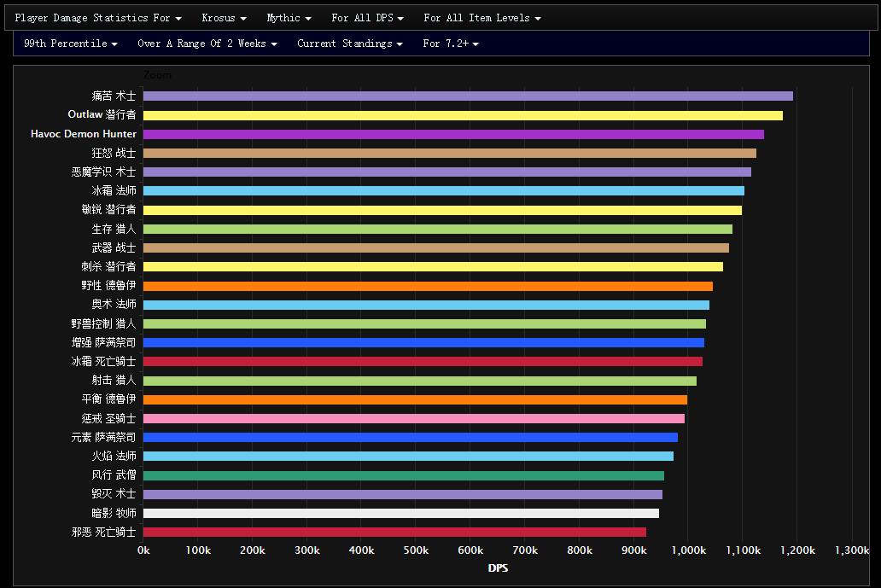Click the 冰霜 死亡骑士 red bar
Screen dimensions: 881x588
point(423,362)
